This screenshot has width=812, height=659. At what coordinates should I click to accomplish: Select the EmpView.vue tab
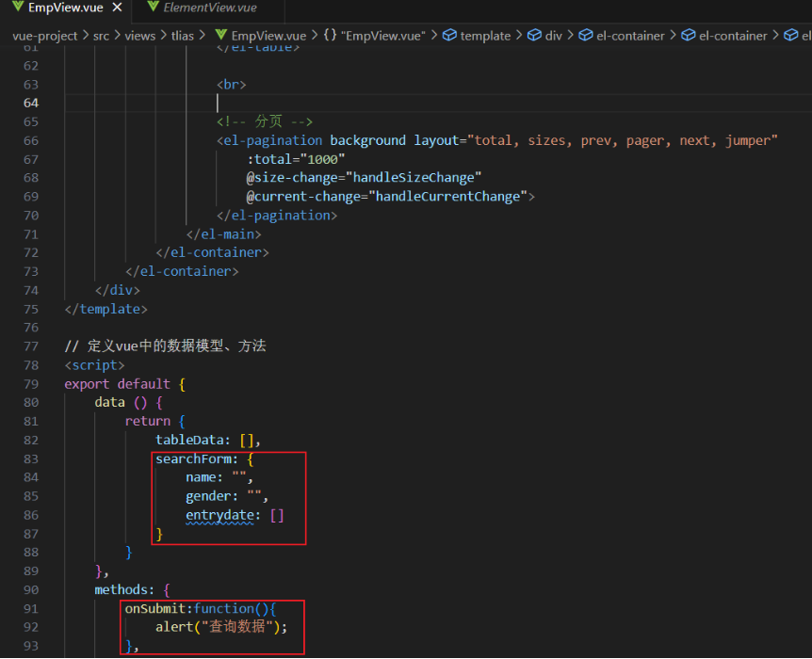tap(64, 8)
